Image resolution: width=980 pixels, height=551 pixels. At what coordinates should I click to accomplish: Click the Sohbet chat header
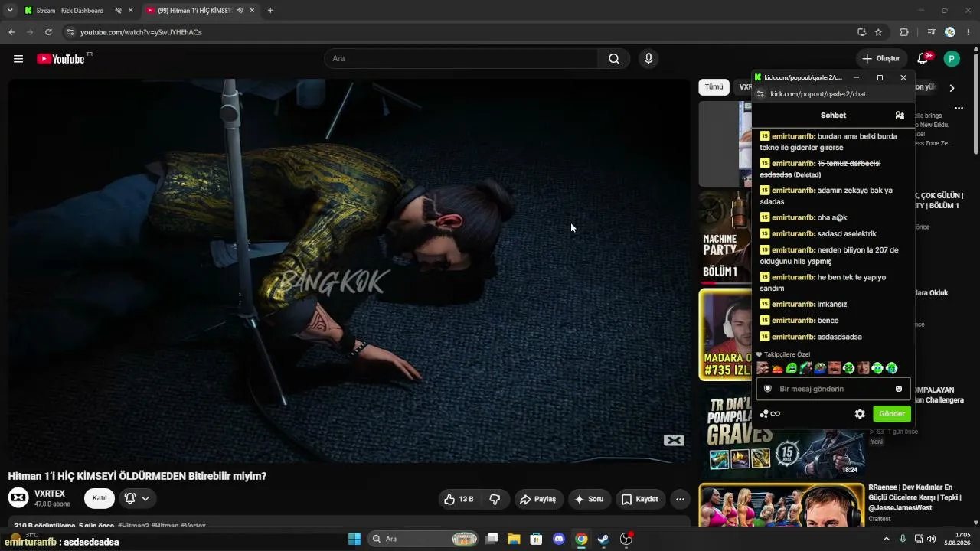click(833, 116)
